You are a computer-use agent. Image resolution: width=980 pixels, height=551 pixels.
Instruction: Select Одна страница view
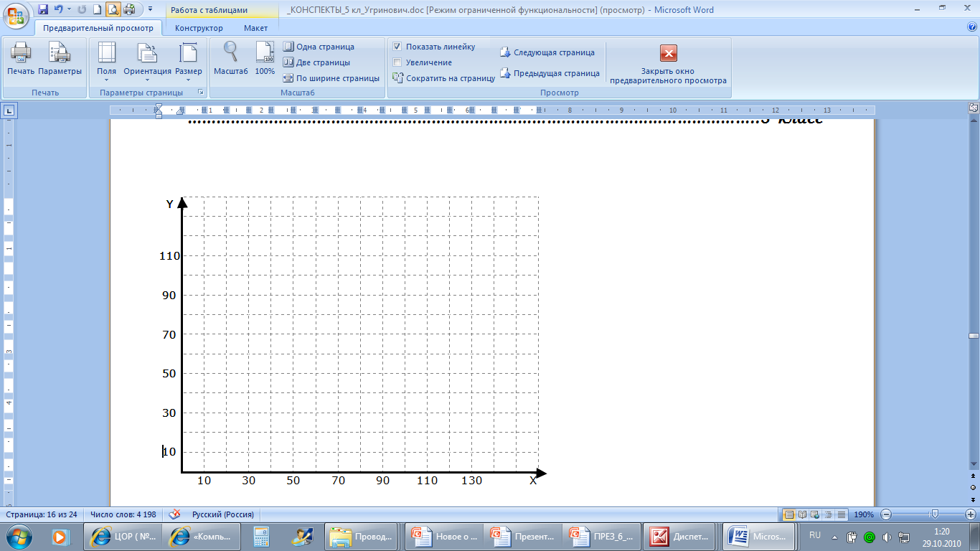coord(319,47)
